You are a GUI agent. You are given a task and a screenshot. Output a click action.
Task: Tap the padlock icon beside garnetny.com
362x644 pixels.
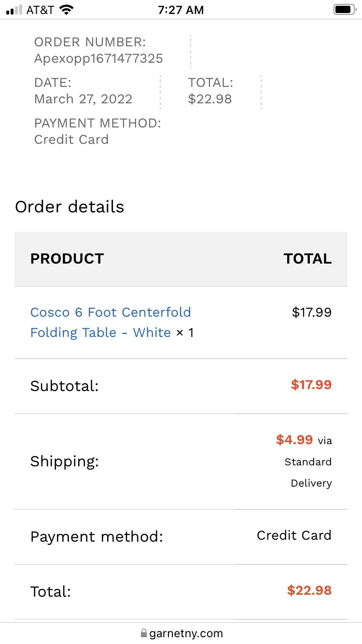coord(143,633)
